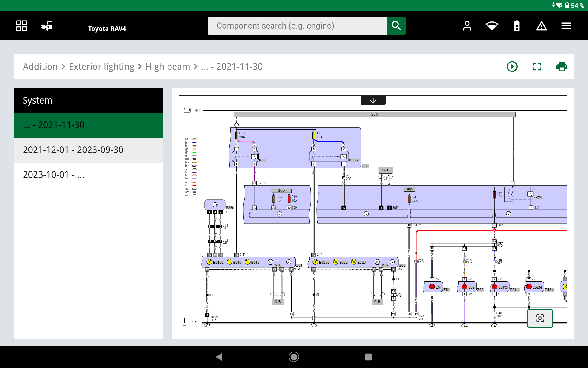Select the '... - 2021-11-30' system entry

[89, 125]
